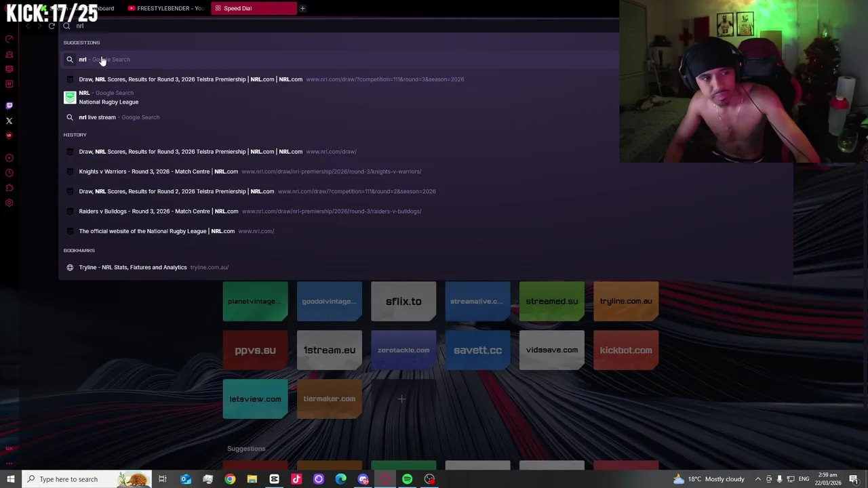
Task: Open the X (Twitter) sidebar icon
Action: pyautogui.click(x=9, y=121)
